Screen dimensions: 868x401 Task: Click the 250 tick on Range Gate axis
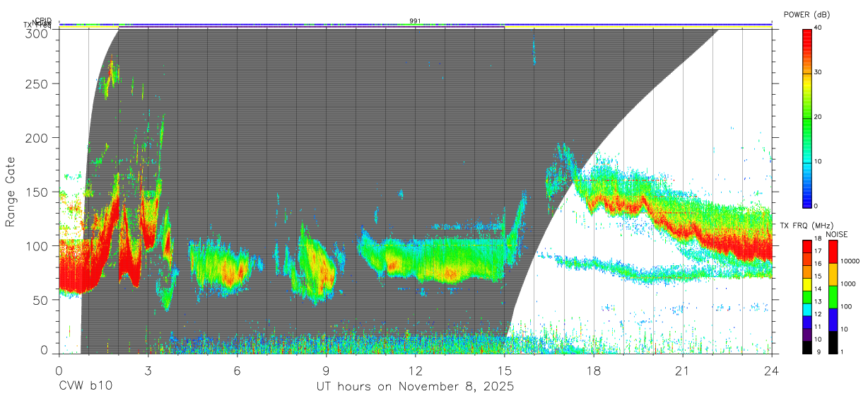(x=38, y=83)
